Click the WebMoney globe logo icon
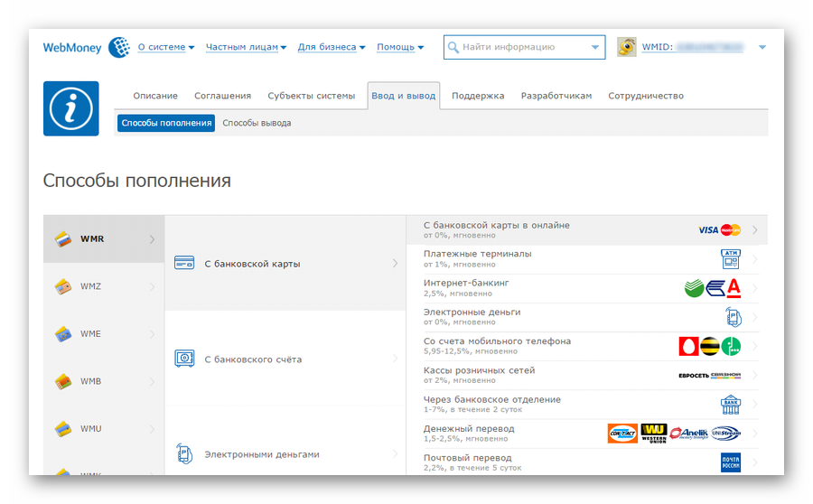The height and width of the screenshot is (504, 813). [118, 47]
